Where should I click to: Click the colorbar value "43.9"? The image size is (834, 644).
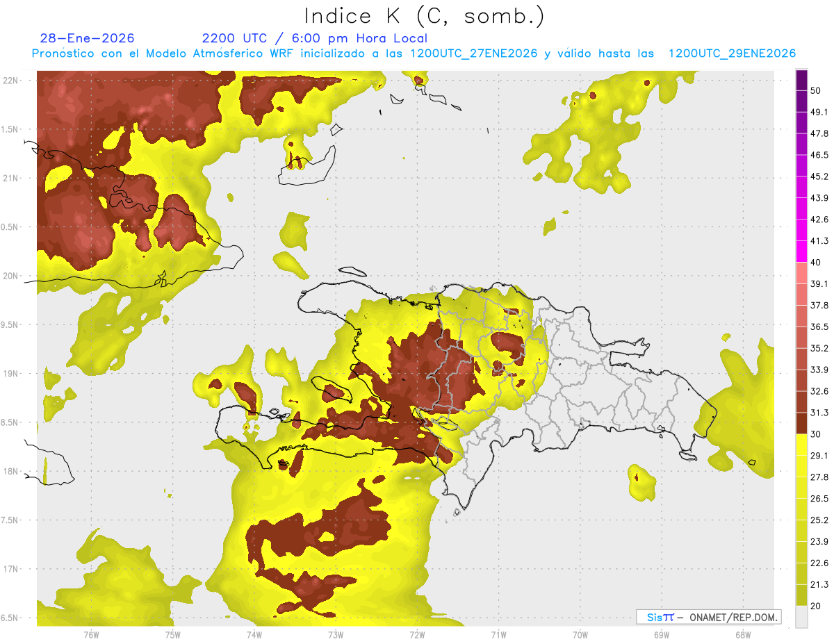(x=820, y=198)
